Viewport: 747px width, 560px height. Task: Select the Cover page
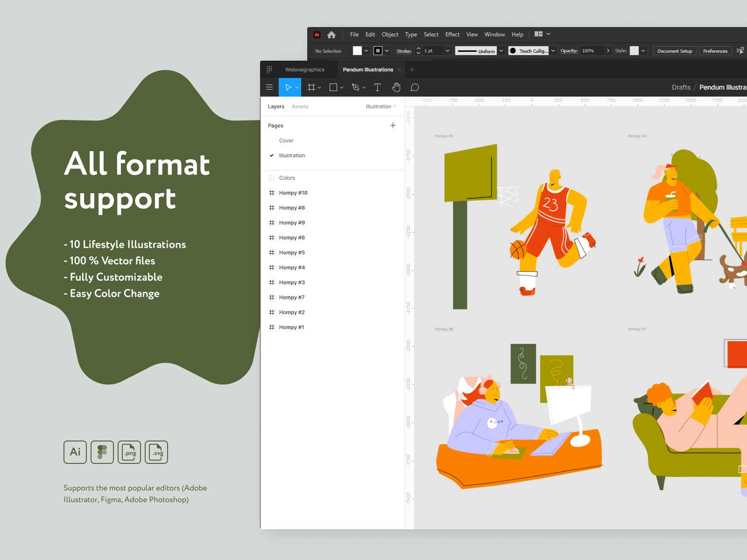286,140
